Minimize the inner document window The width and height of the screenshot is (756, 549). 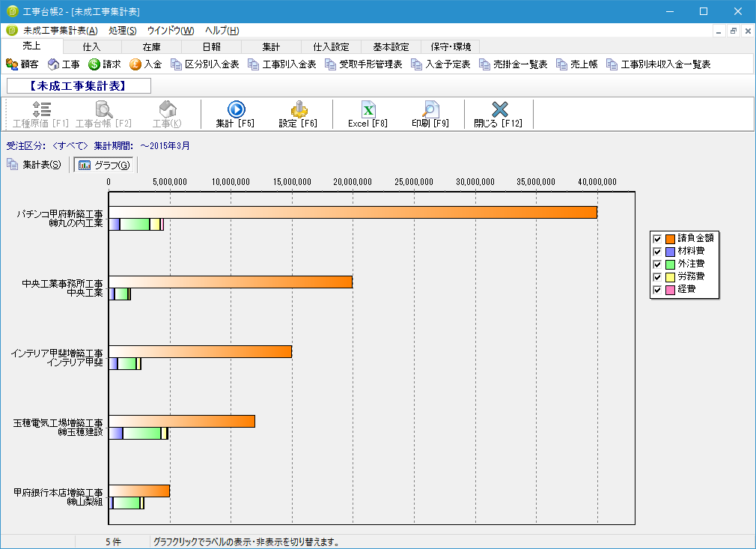click(719, 31)
